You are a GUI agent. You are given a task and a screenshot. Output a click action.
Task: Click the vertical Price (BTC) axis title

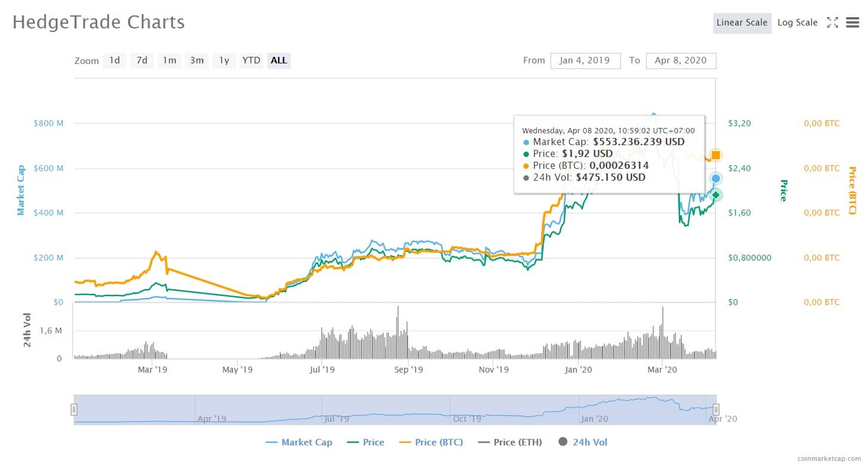click(x=853, y=190)
